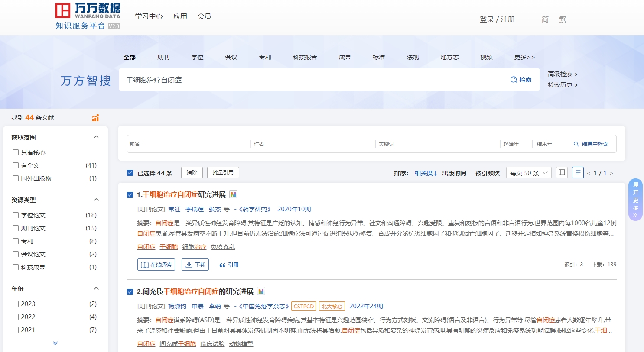Open the 学习中心 menu

click(149, 16)
